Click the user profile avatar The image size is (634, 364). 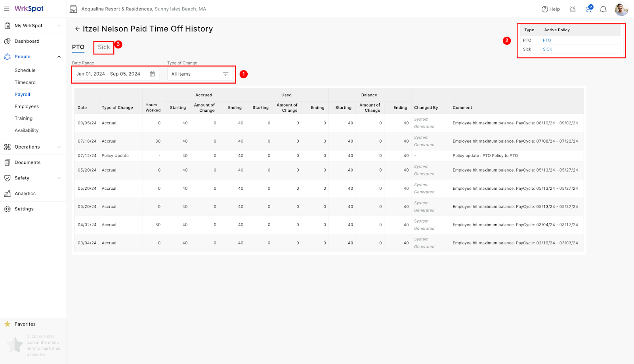point(621,9)
